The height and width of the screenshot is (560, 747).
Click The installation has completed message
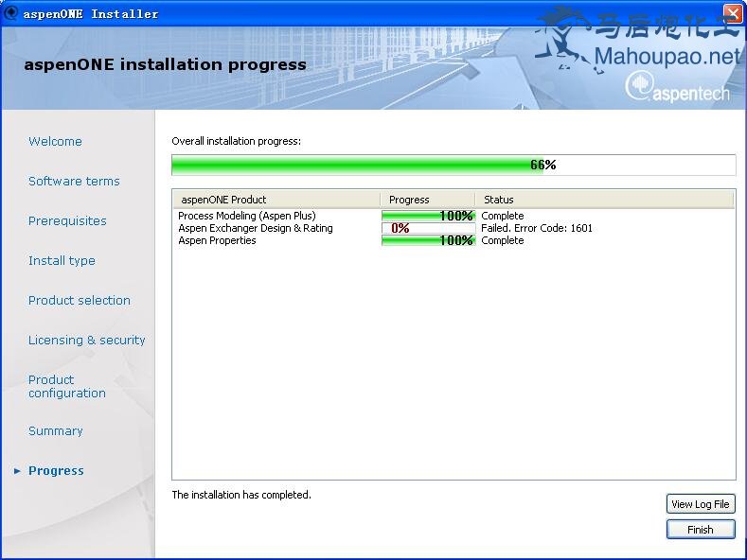[241, 495]
